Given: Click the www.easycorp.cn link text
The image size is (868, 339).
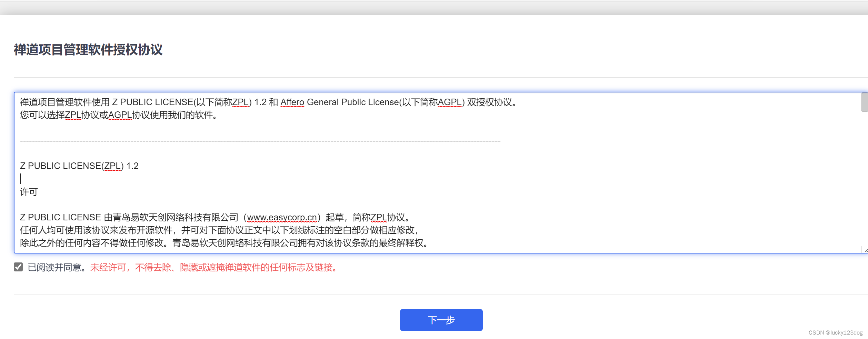Looking at the screenshot, I should pyautogui.click(x=282, y=217).
